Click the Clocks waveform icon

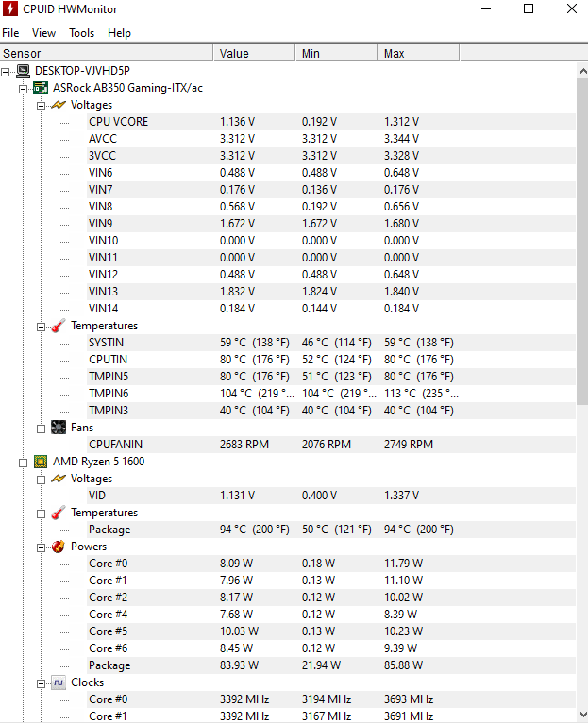[59, 682]
